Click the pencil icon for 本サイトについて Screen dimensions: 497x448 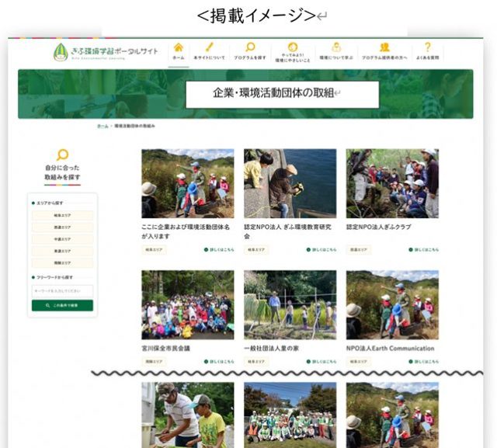[x=209, y=48]
